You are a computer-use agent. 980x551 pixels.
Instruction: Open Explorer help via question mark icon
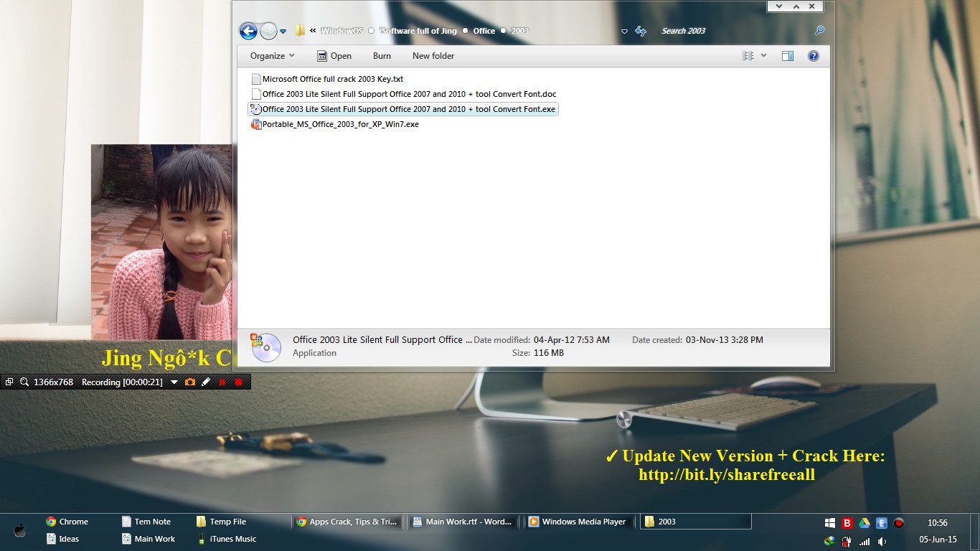tap(814, 56)
